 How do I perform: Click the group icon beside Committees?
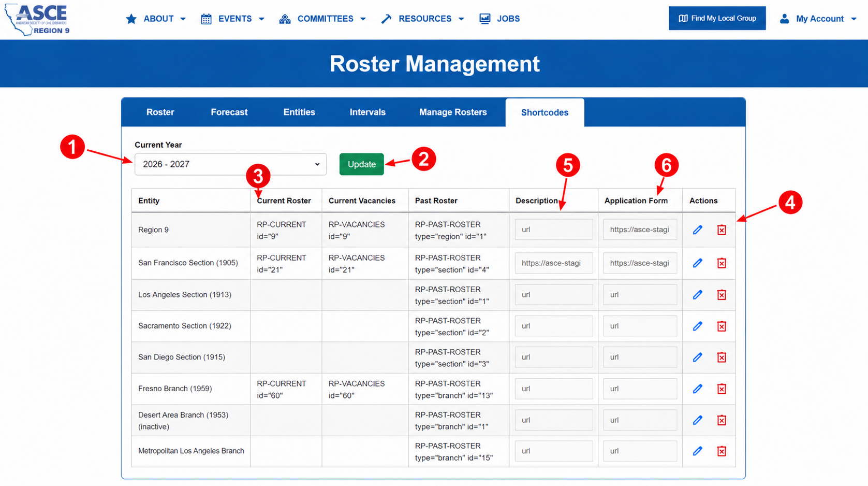click(285, 19)
